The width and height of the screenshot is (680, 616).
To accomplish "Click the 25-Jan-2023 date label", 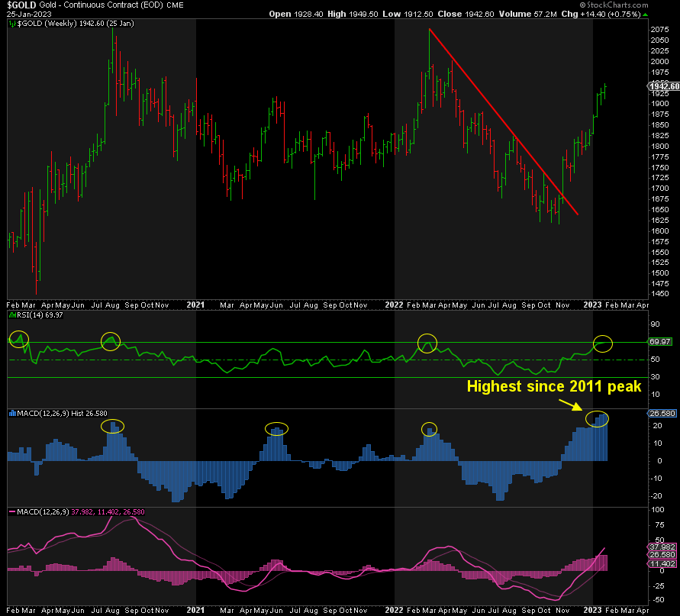I will [24, 15].
